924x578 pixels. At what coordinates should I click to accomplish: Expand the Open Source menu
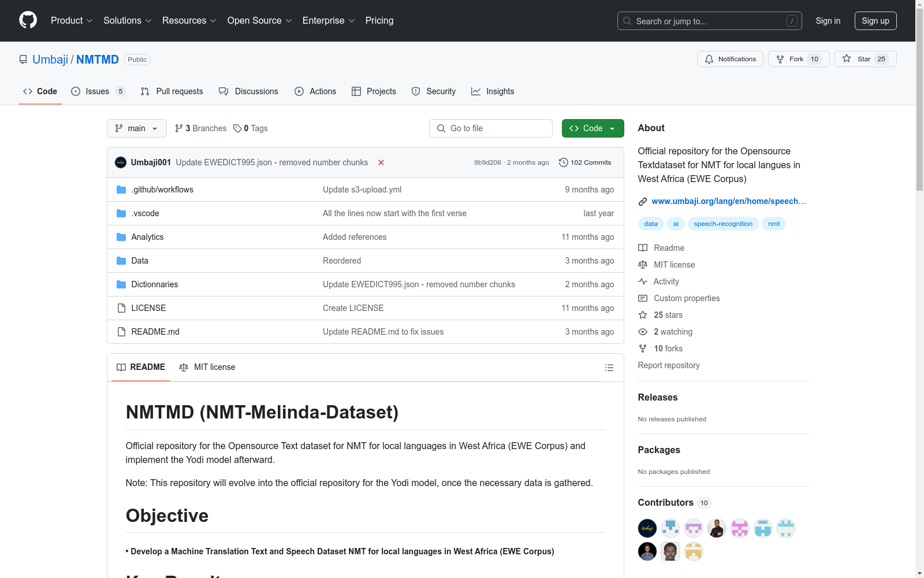pos(260,20)
